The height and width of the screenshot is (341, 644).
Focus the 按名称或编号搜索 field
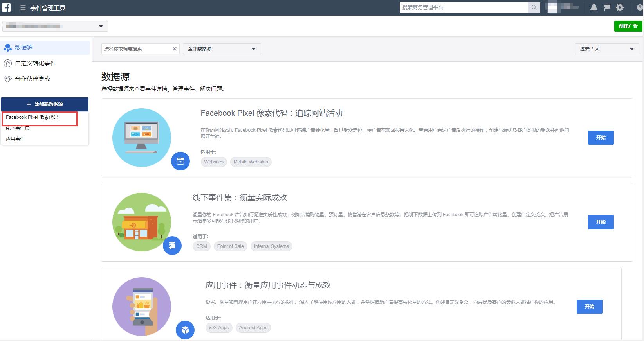click(136, 49)
